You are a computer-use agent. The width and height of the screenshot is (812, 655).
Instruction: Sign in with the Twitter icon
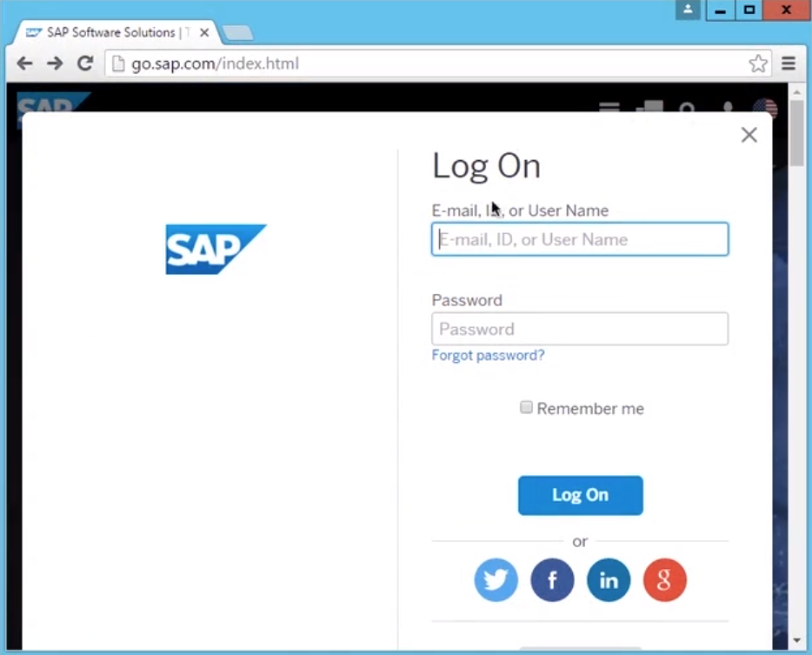pyautogui.click(x=496, y=579)
